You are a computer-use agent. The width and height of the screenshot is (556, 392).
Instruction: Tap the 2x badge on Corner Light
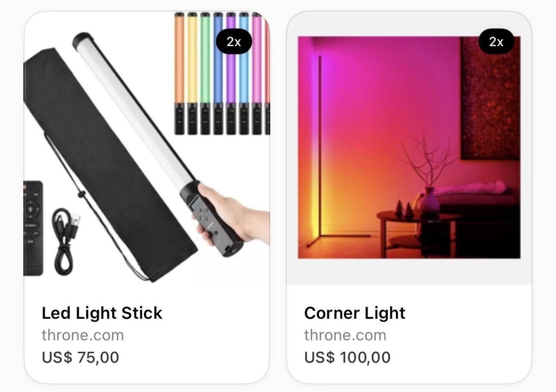tap(496, 41)
